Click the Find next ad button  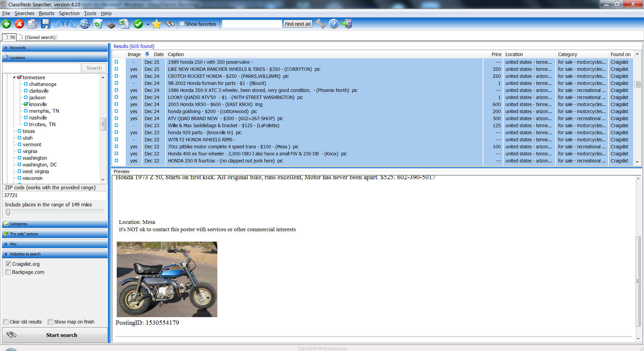[x=298, y=24]
